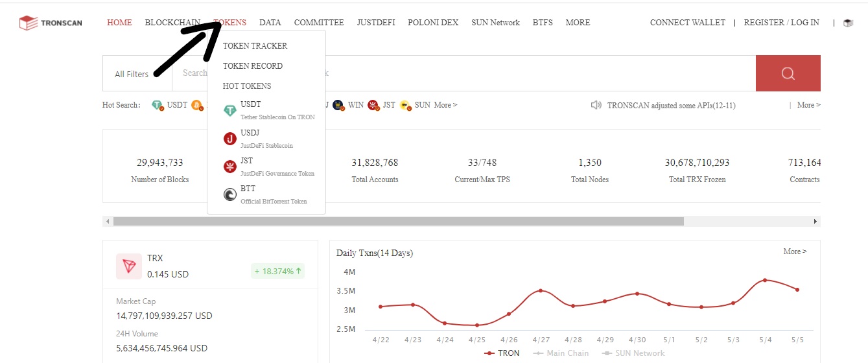Toggle the SUN Network legend series
Viewport: 868px width, 363px height.
pyautogui.click(x=633, y=353)
